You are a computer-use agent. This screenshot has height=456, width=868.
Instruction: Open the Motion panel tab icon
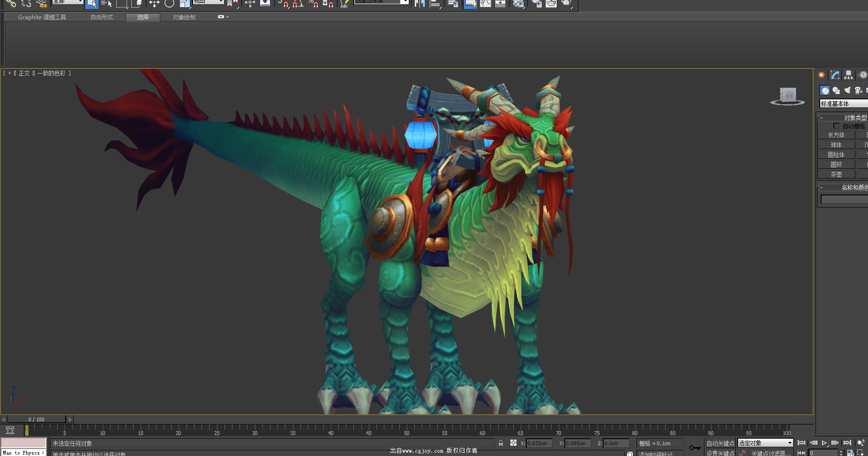[863, 75]
